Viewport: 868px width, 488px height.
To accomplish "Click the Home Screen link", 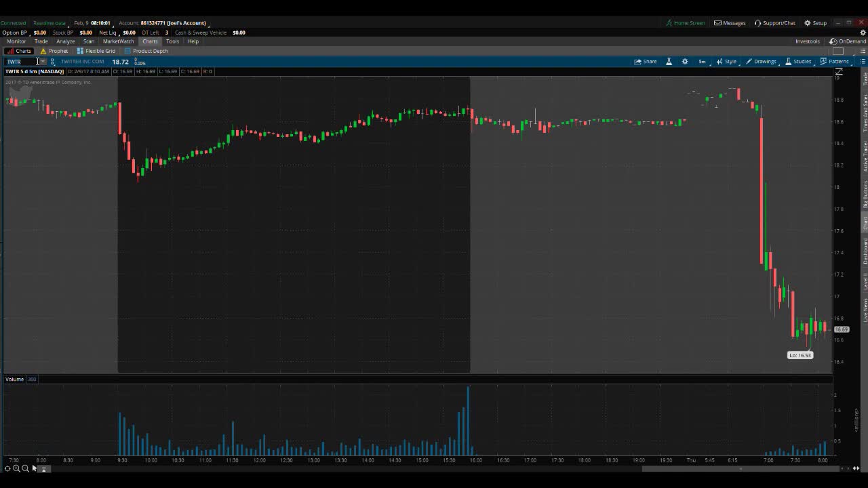I will (686, 23).
